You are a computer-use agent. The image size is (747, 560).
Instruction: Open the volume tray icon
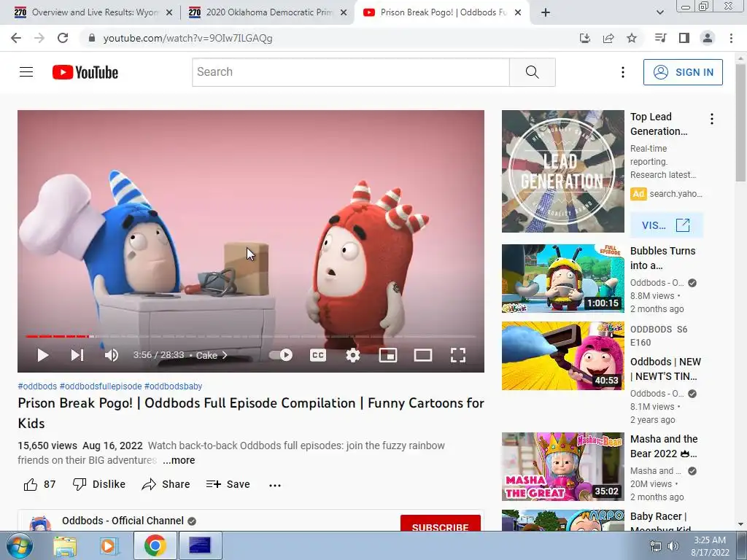click(673, 546)
